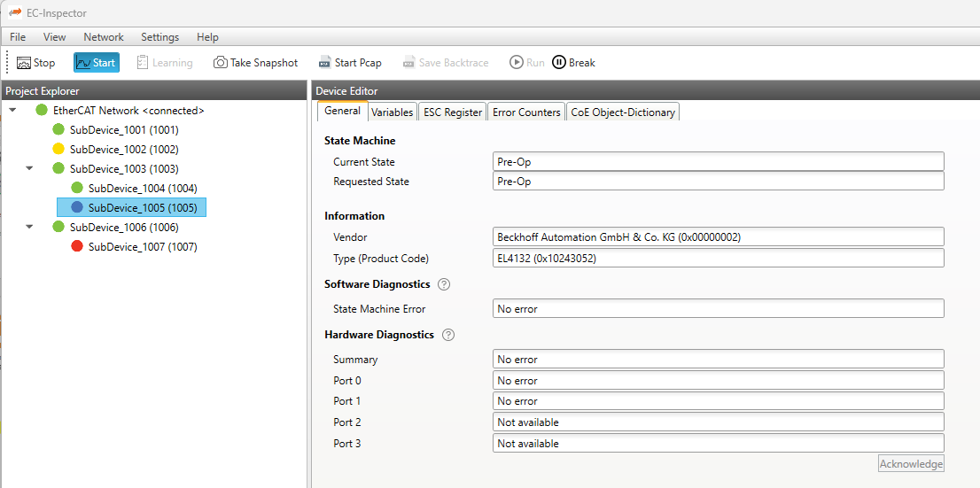
Task: Click the State Machine section heading
Action: [x=360, y=141]
